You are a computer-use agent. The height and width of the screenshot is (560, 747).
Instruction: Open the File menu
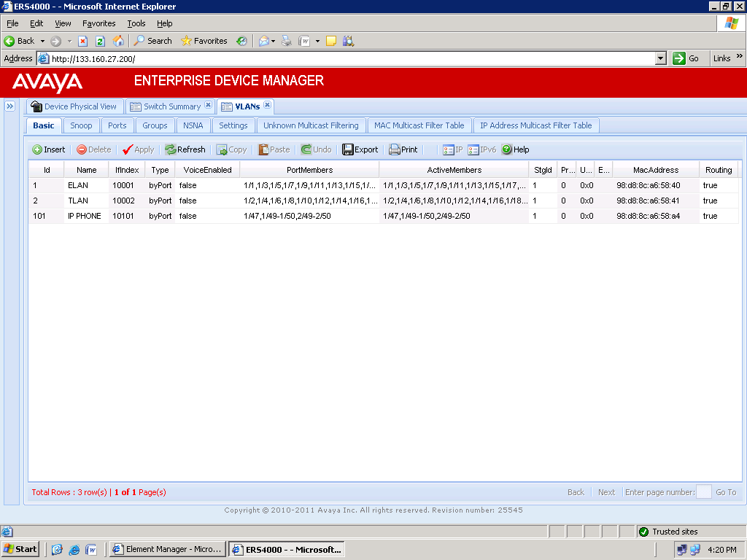click(12, 23)
